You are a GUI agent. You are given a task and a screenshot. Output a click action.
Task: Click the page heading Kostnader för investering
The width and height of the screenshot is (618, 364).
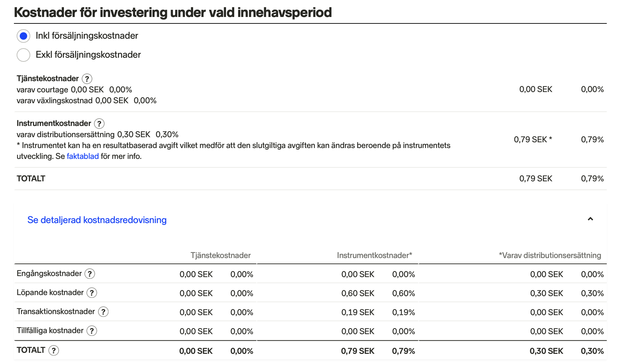coord(173,12)
